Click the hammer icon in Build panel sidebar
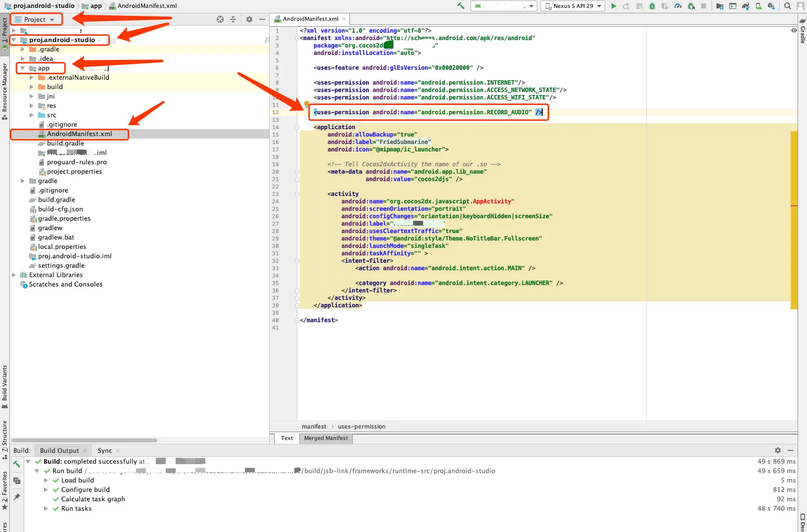Viewport: 807px width, 532px height. click(17, 464)
